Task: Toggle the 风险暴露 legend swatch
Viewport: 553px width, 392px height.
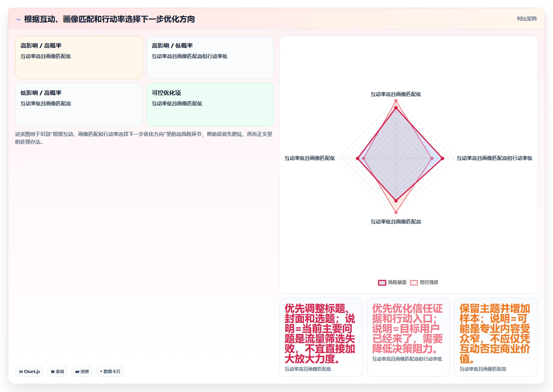Action: click(x=382, y=282)
